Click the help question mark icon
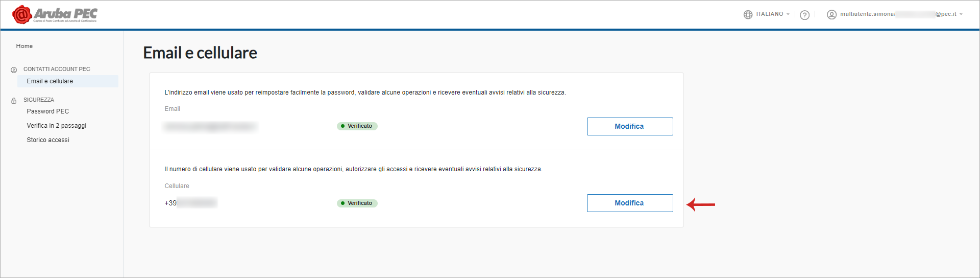Image resolution: width=980 pixels, height=278 pixels. [x=805, y=15]
